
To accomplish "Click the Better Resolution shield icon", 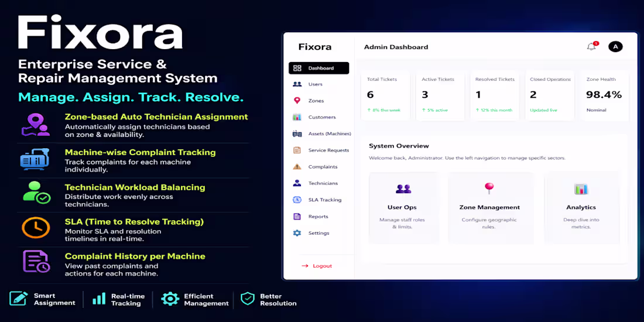I will click(248, 299).
